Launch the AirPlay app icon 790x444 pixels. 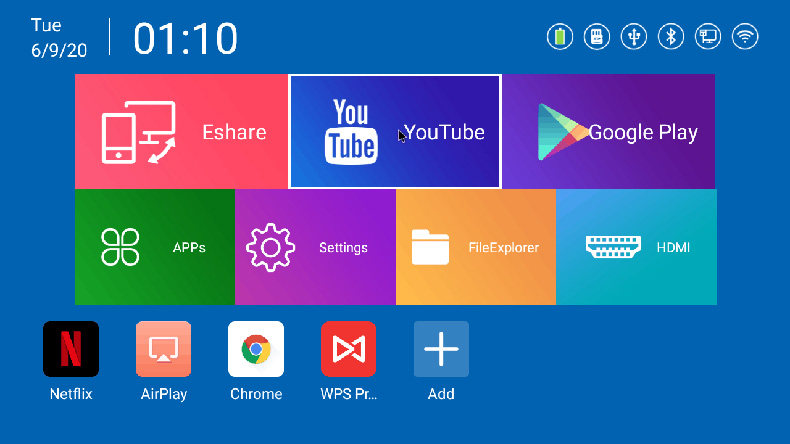point(163,349)
